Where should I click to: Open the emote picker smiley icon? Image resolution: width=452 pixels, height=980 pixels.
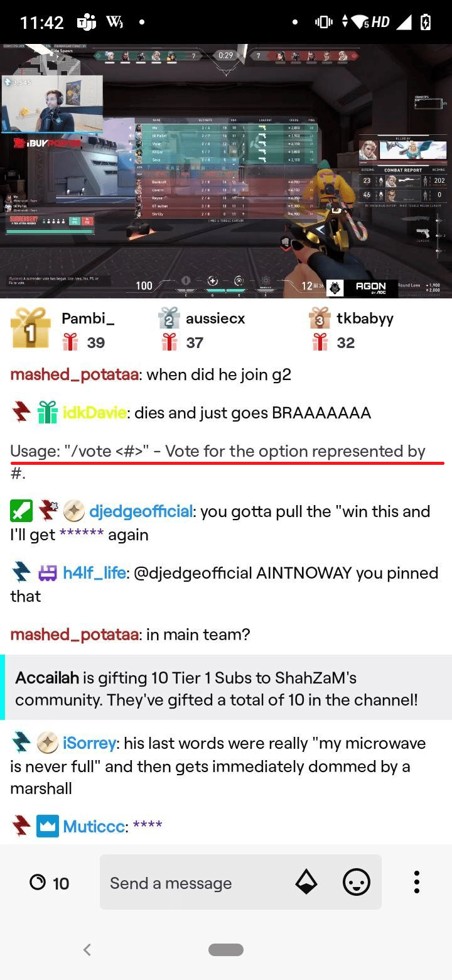[x=356, y=883]
